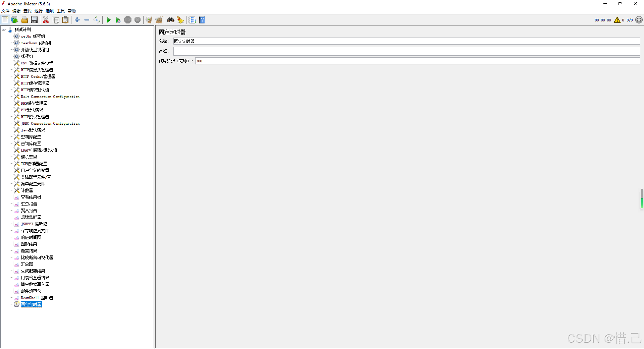Image resolution: width=644 pixels, height=349 pixels.
Task: Expand all nodes with plus icon
Action: (77, 20)
